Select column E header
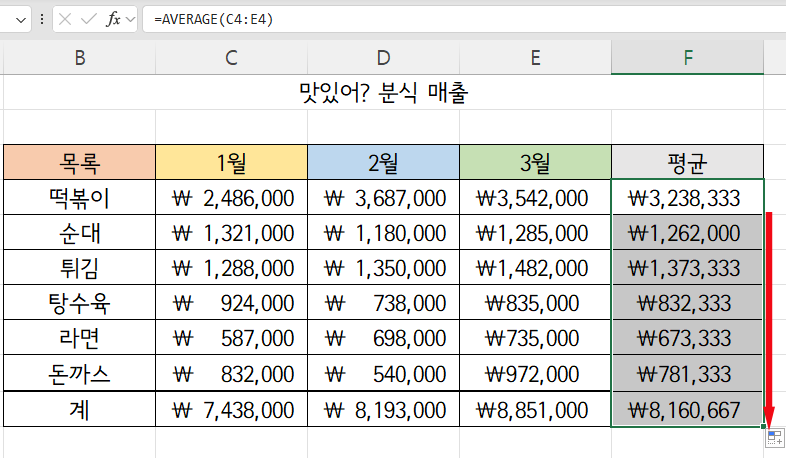 [535, 58]
